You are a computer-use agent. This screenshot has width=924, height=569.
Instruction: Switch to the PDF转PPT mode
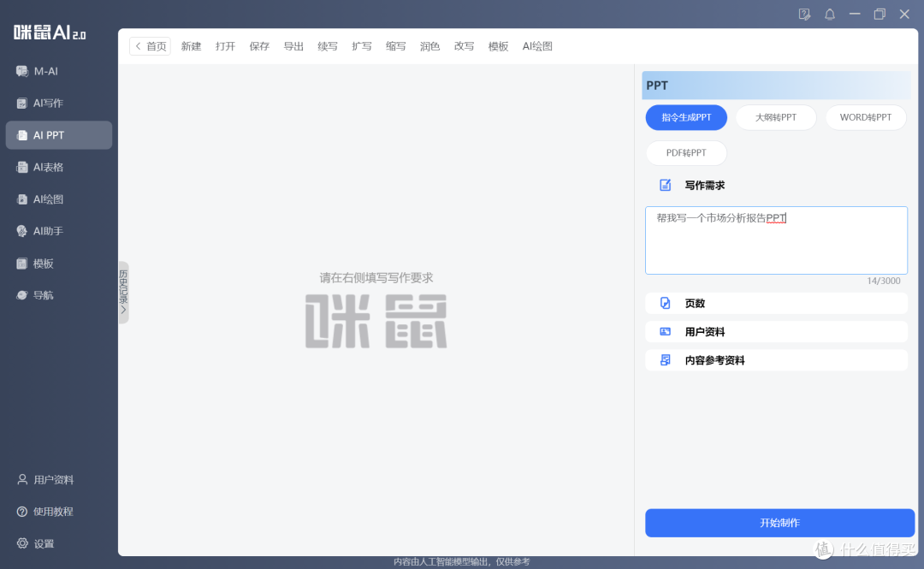pos(686,152)
